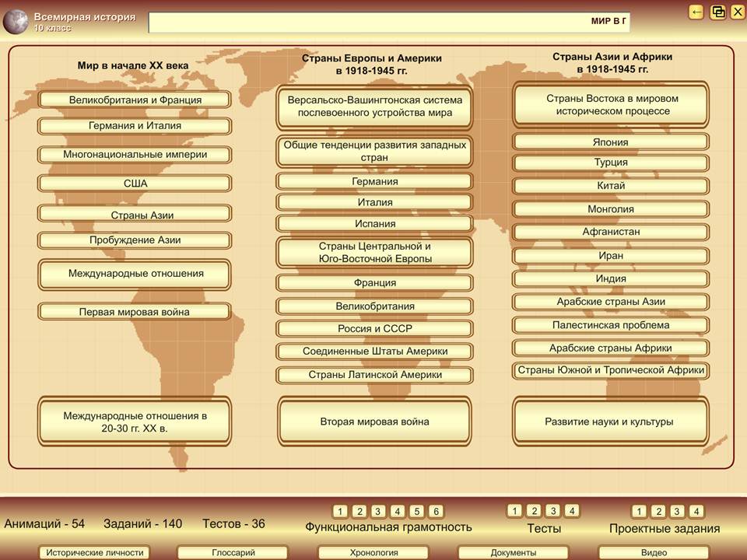Select the Испания topic
Image resolution: width=747 pixels, height=560 pixels.
coord(374,224)
